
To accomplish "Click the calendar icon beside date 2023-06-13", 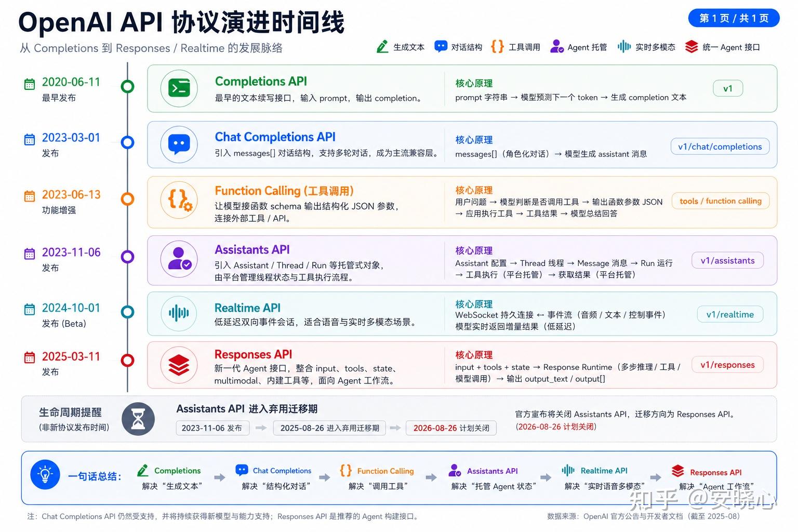I will coord(30,196).
